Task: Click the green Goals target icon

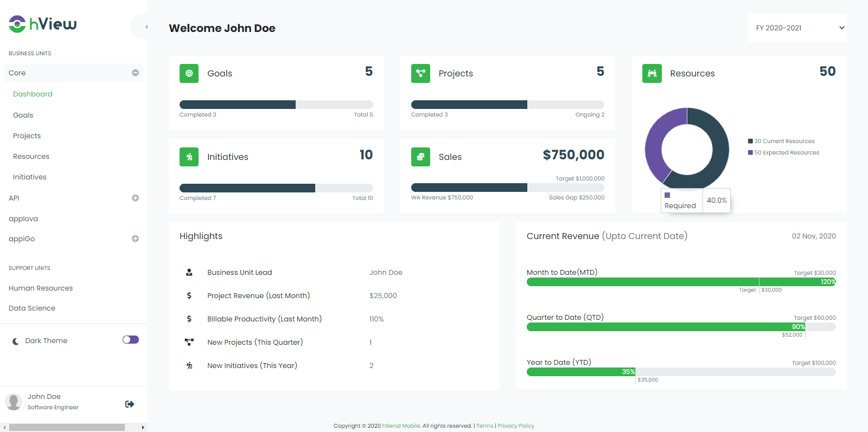Action: (189, 73)
